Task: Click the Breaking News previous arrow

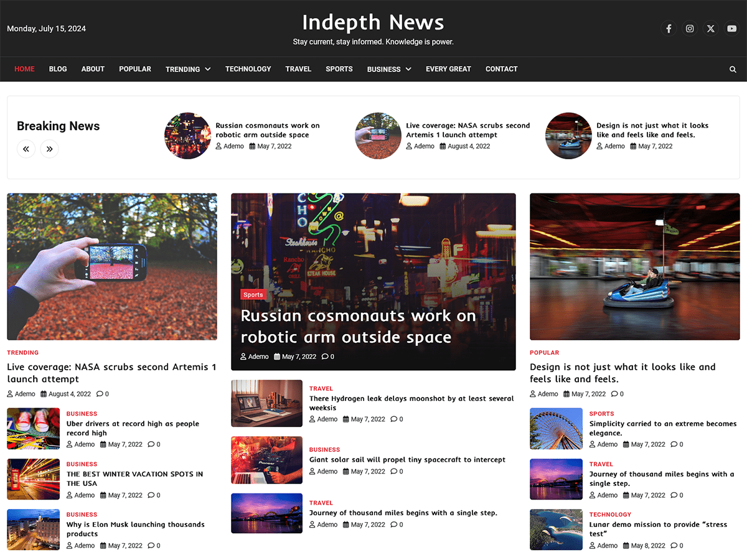Action: point(26,149)
